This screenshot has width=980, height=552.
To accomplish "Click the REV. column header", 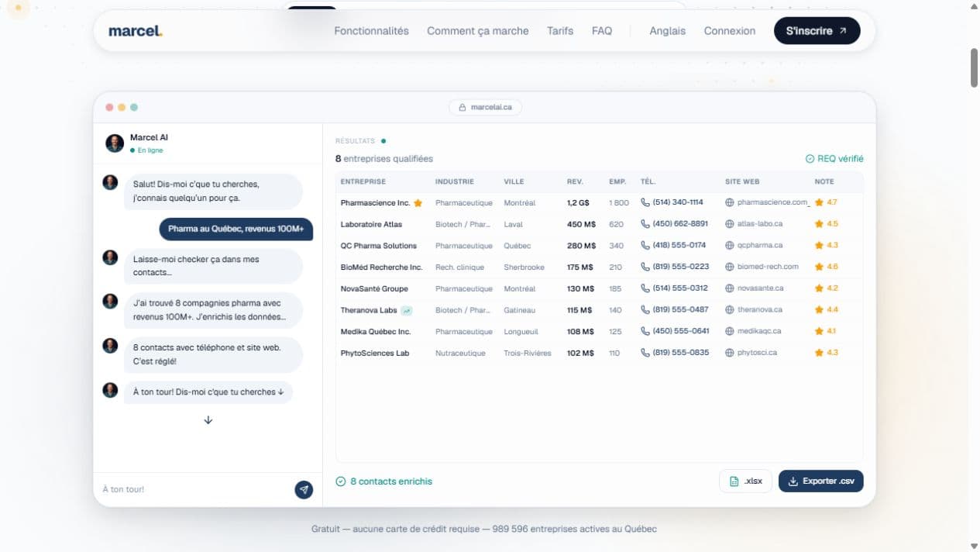I will [575, 181].
